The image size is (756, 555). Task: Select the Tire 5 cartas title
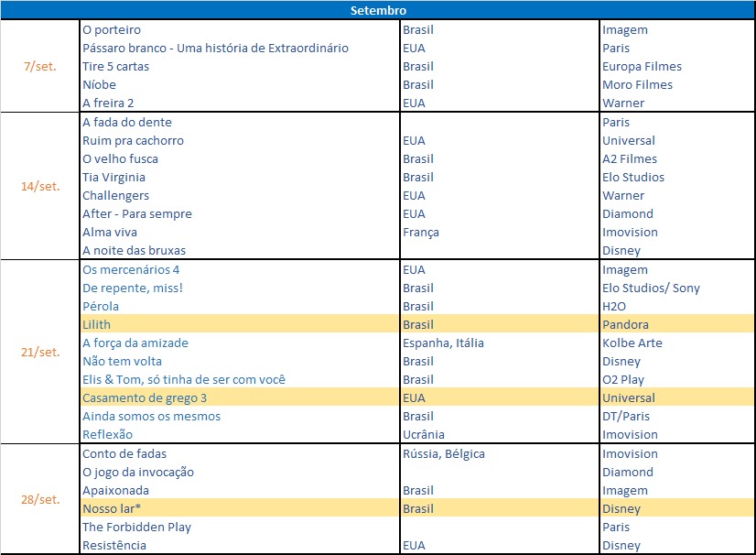[x=115, y=66]
